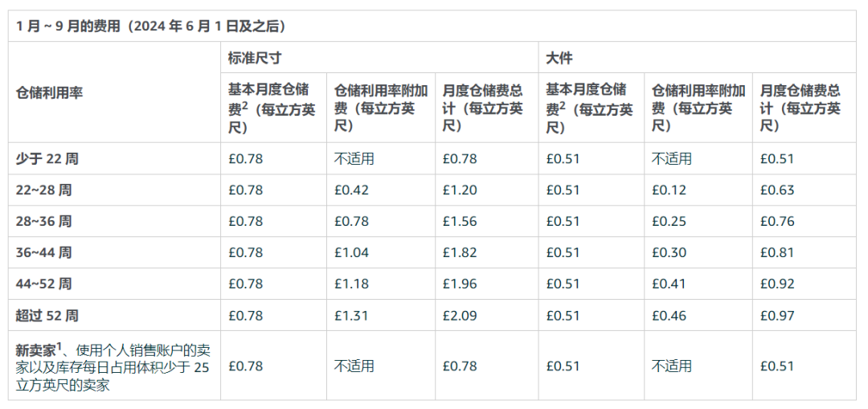868x409 pixels.
Task: Select the £0.97 oversize total cell
Action: coord(776,316)
